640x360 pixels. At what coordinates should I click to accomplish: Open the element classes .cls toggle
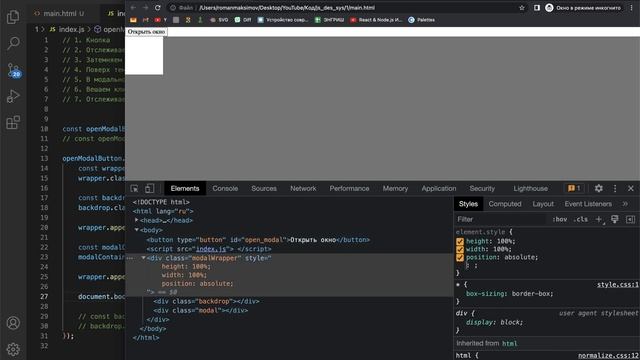click(x=581, y=219)
